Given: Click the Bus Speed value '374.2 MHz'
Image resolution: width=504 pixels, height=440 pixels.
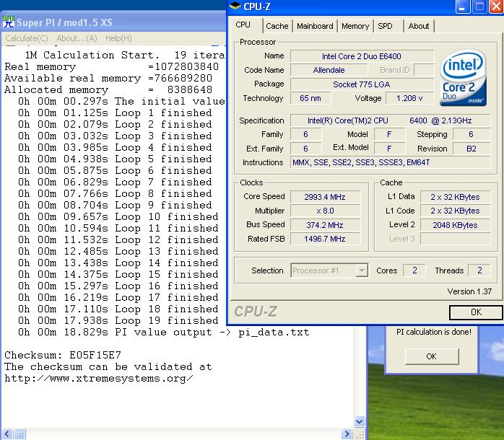Looking at the screenshot, I should 325,225.
